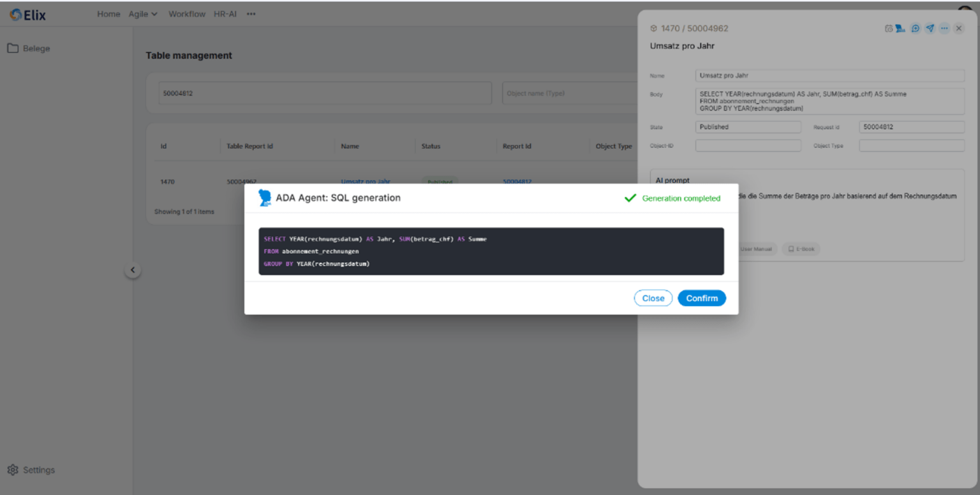Click the search field containing 50004812
Viewport: 980px width, 495px height.
point(325,93)
